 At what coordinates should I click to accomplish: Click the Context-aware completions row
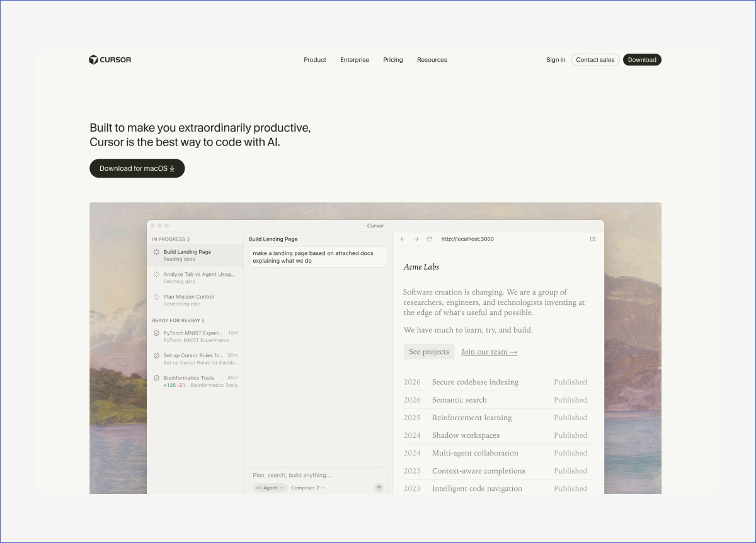point(498,471)
